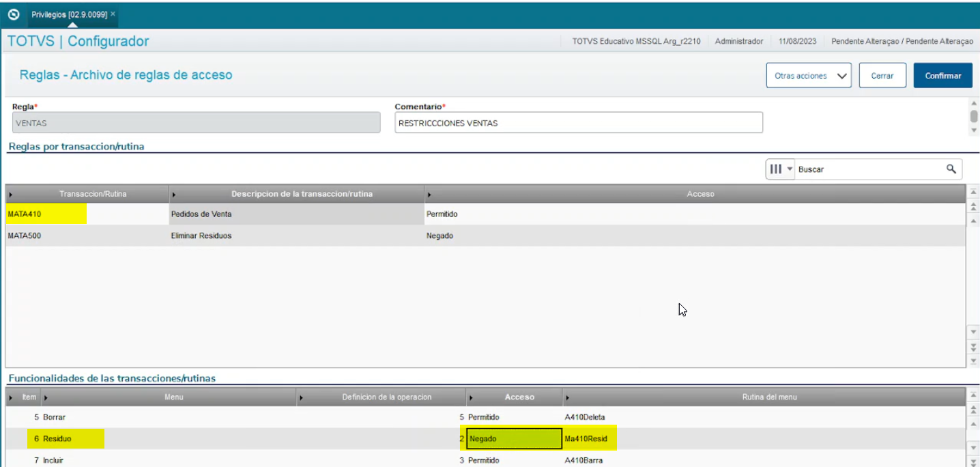Click the Regla field containing VENTAS
The height and width of the screenshot is (467, 980).
point(196,123)
